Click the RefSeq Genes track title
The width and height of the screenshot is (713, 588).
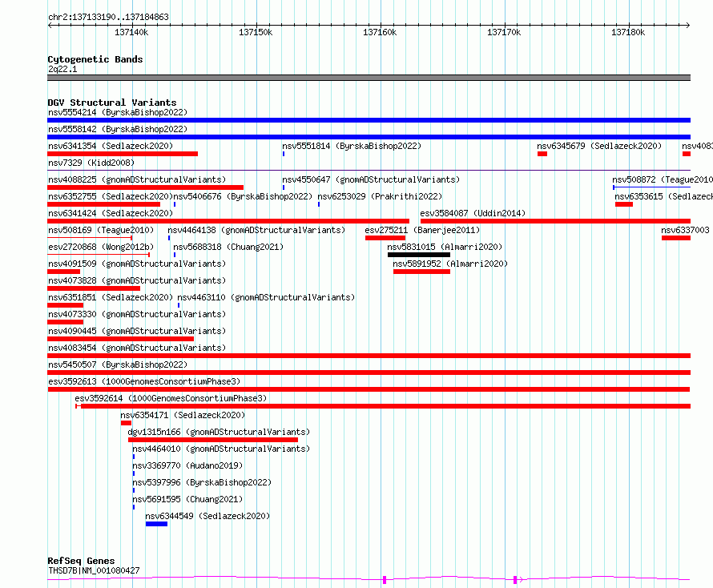click(x=81, y=561)
